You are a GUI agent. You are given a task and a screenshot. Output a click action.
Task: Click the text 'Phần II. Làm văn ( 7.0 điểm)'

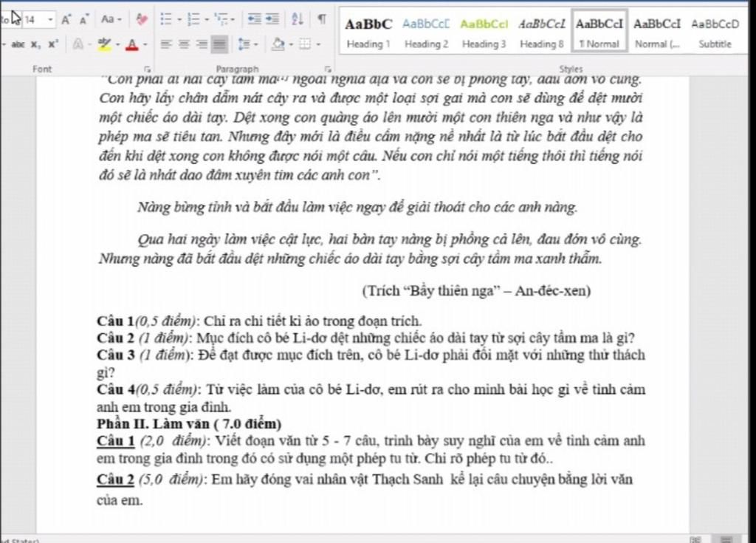(189, 424)
